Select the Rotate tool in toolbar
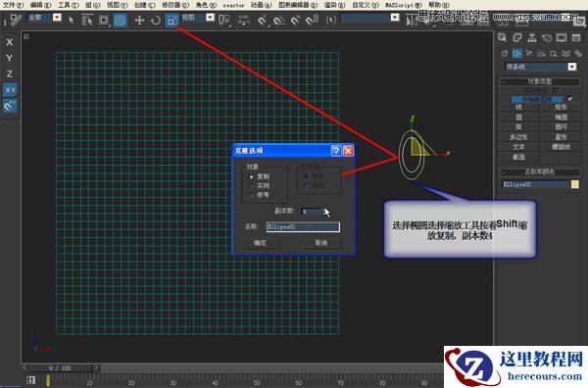588x388 pixels. click(155, 21)
